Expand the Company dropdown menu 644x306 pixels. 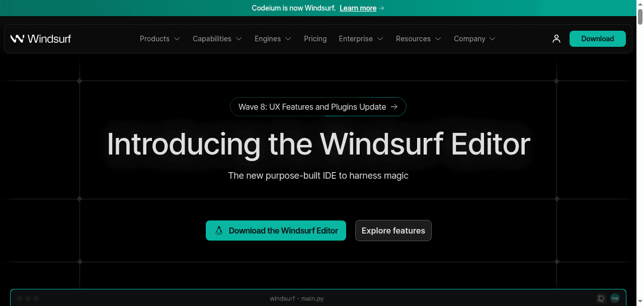[x=474, y=39]
